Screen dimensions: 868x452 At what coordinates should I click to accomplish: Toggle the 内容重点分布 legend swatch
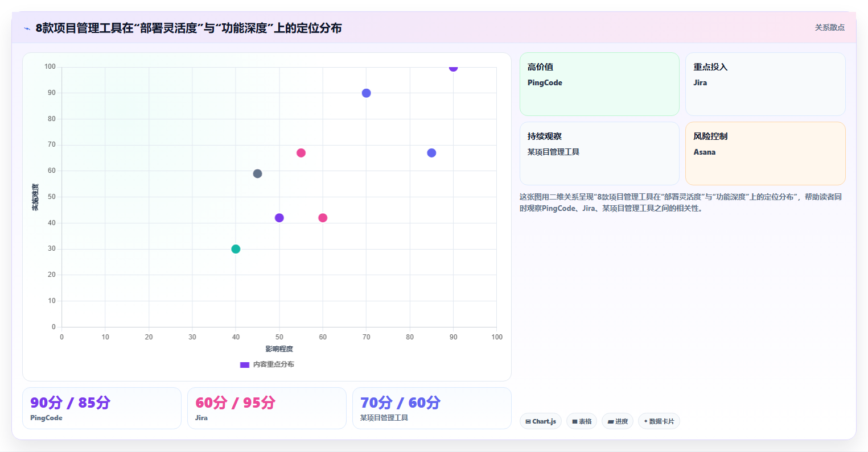pos(245,364)
